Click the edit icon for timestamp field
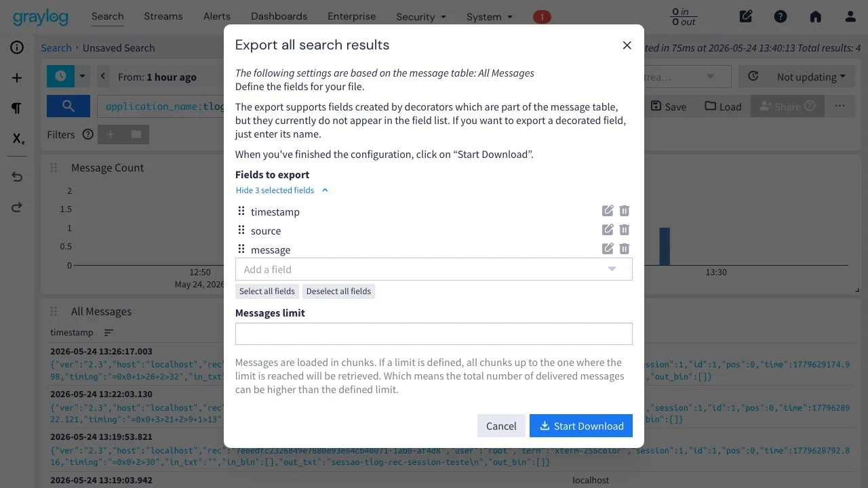The image size is (868, 488). 608,211
